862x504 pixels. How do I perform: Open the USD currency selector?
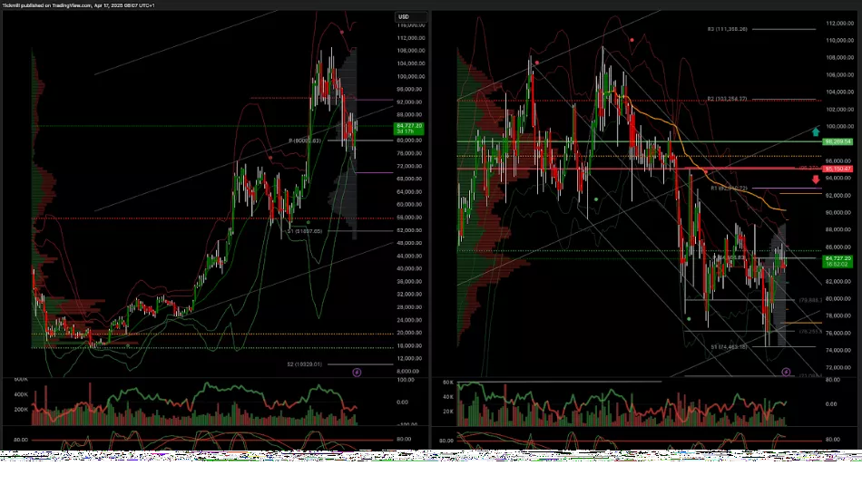click(405, 16)
